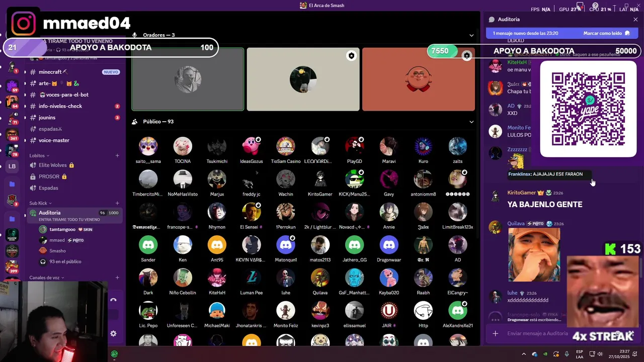Open Luman Pee audience avatar
Viewport: 644px width, 362px height.
[251, 278]
